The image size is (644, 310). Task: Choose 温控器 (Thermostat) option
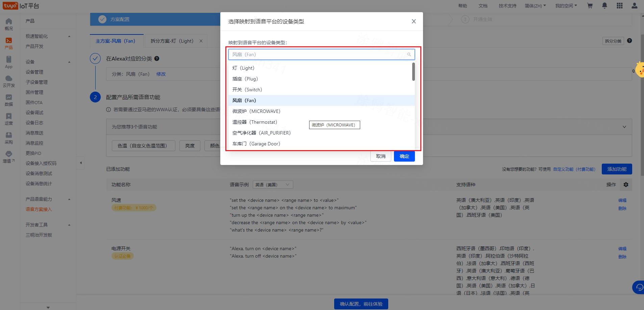(254, 122)
